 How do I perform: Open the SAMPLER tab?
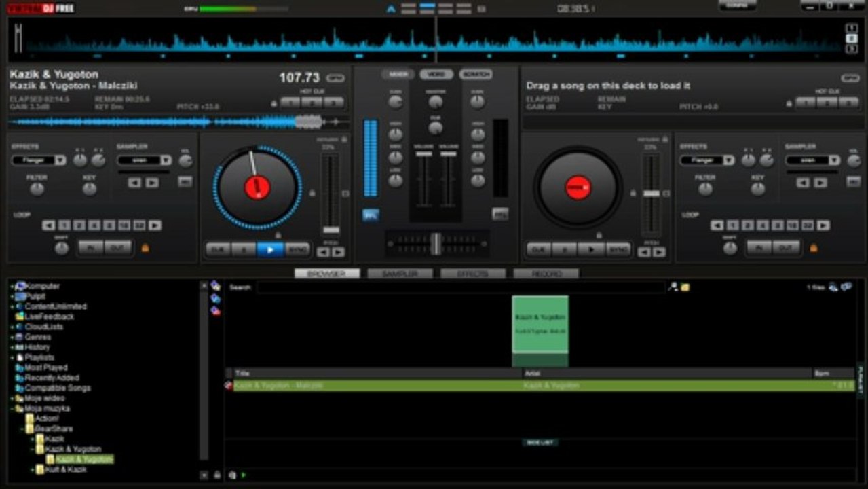[400, 274]
